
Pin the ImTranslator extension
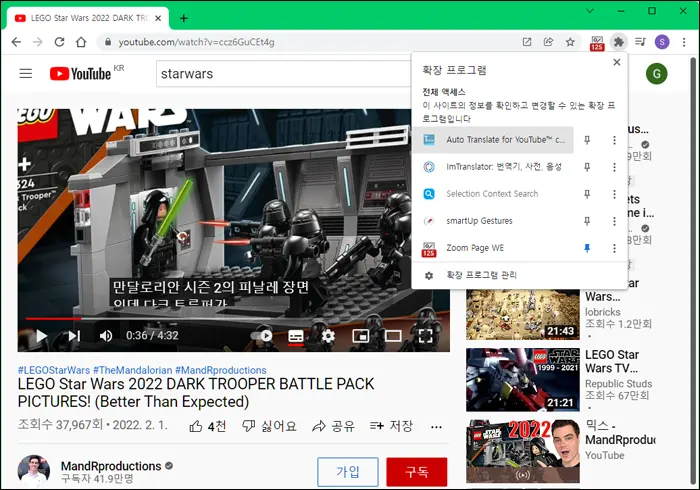click(587, 167)
